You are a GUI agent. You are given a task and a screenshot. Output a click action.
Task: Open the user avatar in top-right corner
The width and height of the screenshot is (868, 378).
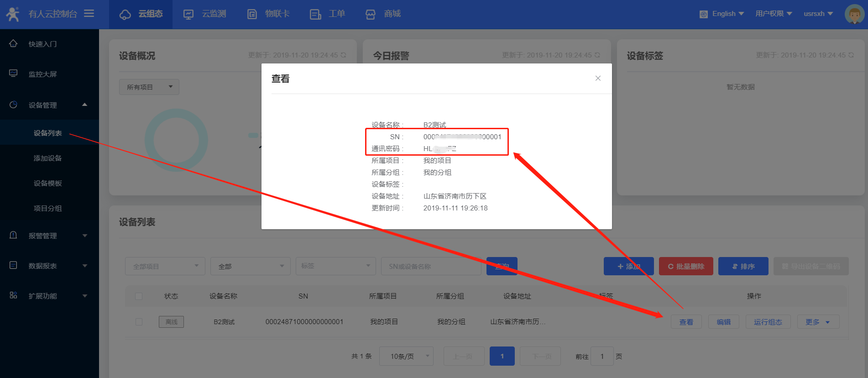[854, 14]
